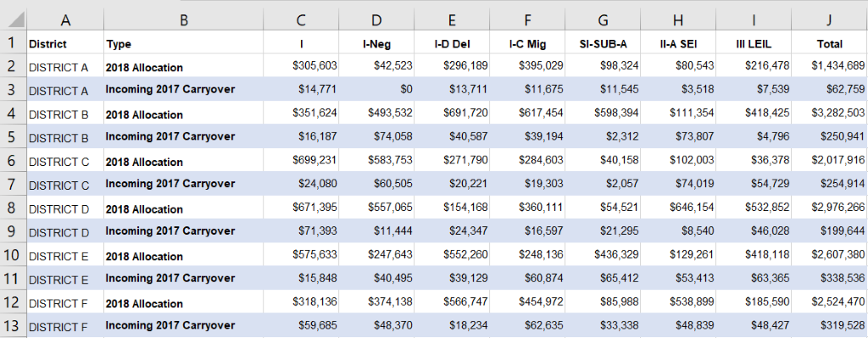Select cell with $436,329
Image resolution: width=868 pixels, height=338 pixels.
tap(603, 254)
